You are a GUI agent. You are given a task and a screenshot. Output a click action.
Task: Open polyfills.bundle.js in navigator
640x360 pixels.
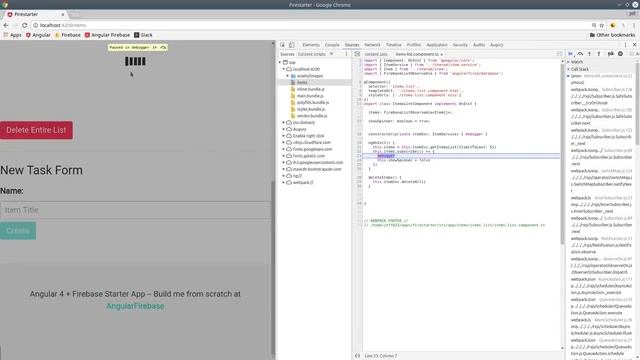(x=313, y=102)
